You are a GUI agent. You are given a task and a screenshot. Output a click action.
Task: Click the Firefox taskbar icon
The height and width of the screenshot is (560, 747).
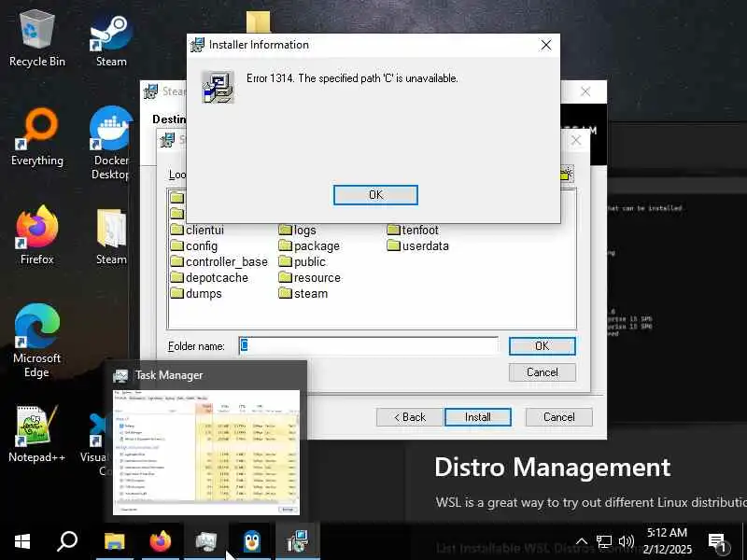[x=160, y=541]
